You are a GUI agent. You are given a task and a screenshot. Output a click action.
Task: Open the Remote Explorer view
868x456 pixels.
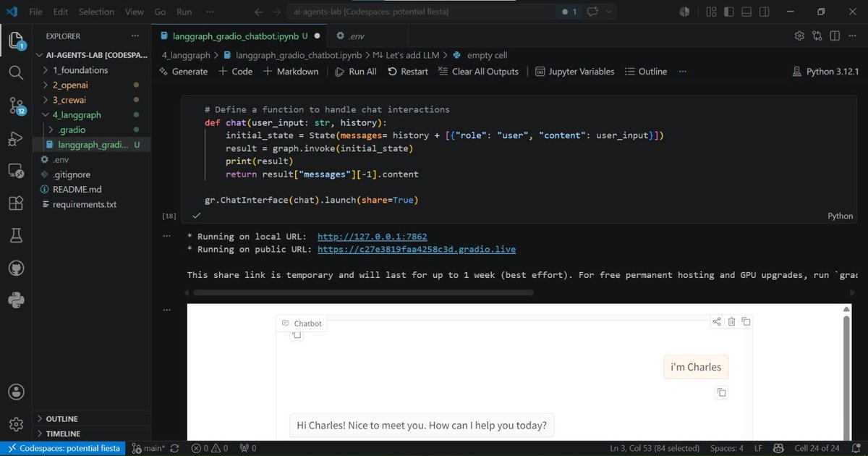click(x=16, y=172)
